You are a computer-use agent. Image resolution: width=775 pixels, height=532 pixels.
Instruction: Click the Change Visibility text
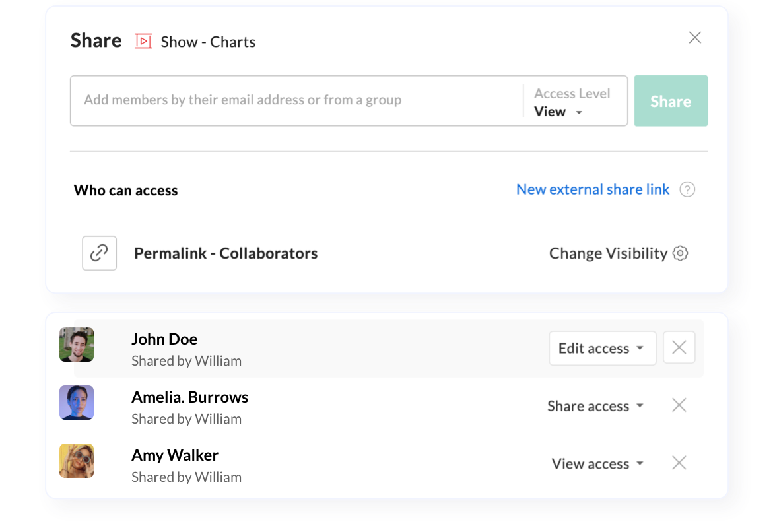[608, 253]
